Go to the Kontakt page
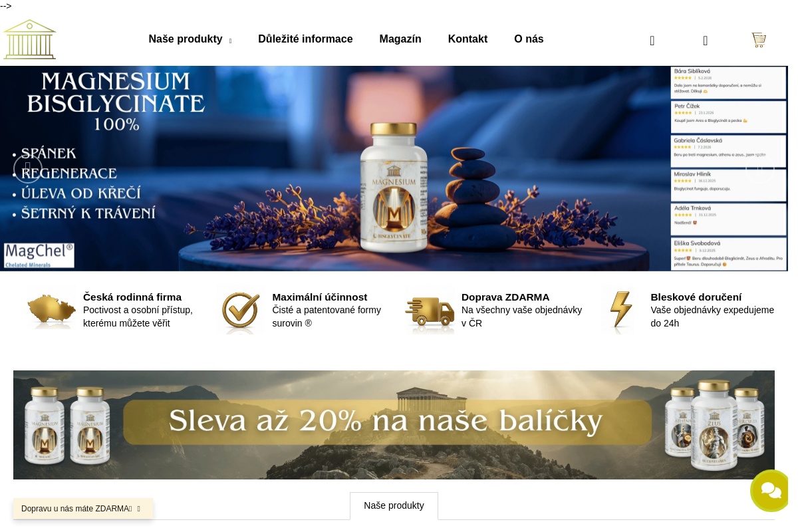This screenshot has width=798, height=532. click(467, 39)
